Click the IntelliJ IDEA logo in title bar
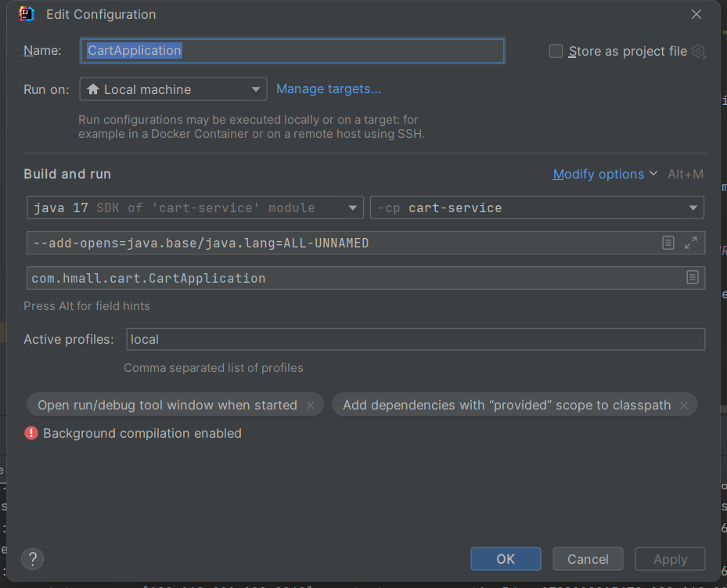The image size is (727, 588). pos(27,14)
